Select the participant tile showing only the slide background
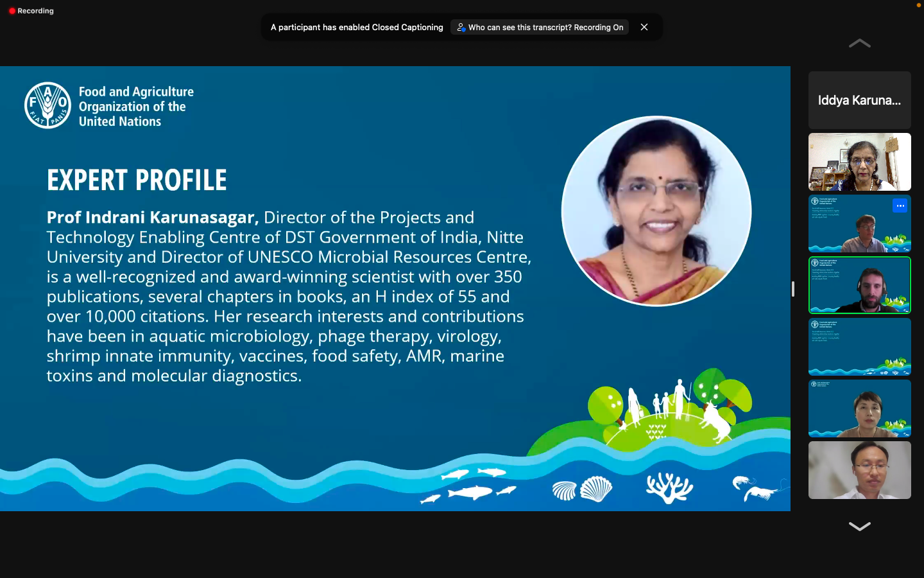 (860, 347)
